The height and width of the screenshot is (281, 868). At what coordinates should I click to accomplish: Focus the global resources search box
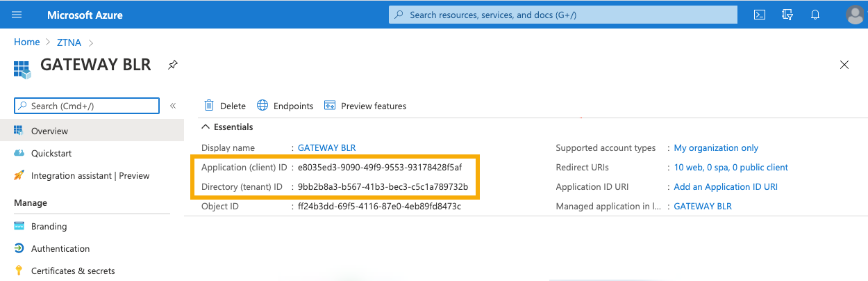coord(562,15)
